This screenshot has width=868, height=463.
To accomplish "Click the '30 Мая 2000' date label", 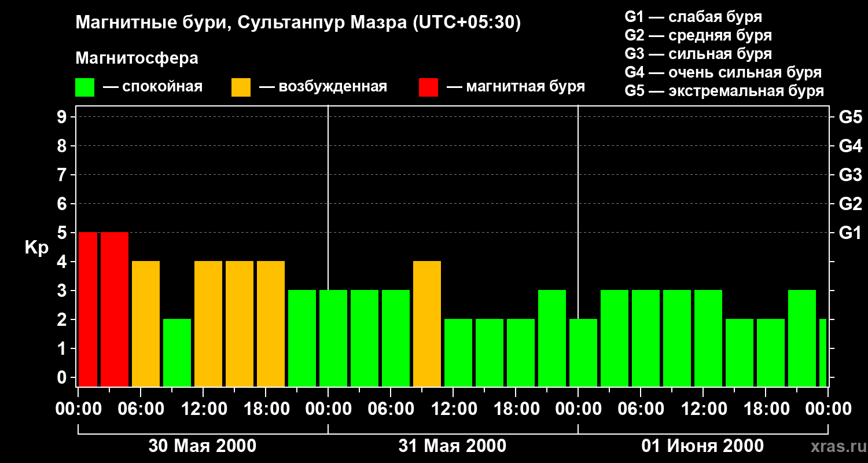I will (x=203, y=446).
